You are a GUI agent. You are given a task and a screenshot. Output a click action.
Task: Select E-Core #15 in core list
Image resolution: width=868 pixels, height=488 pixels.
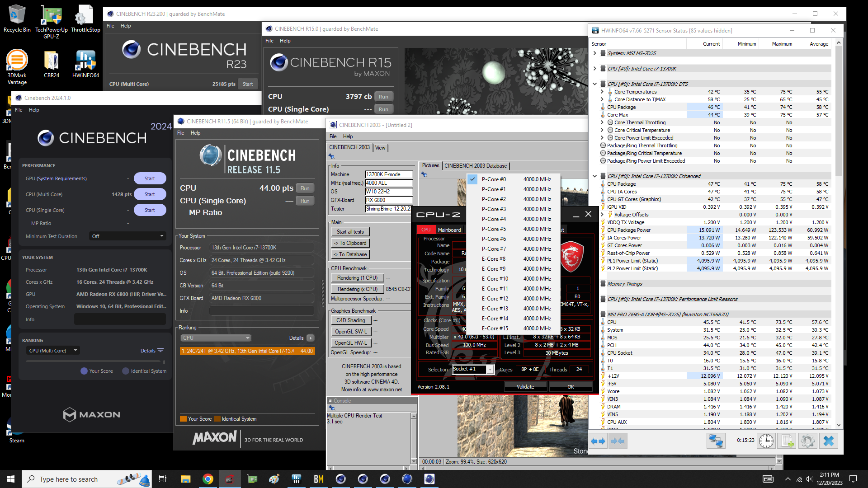pyautogui.click(x=514, y=328)
